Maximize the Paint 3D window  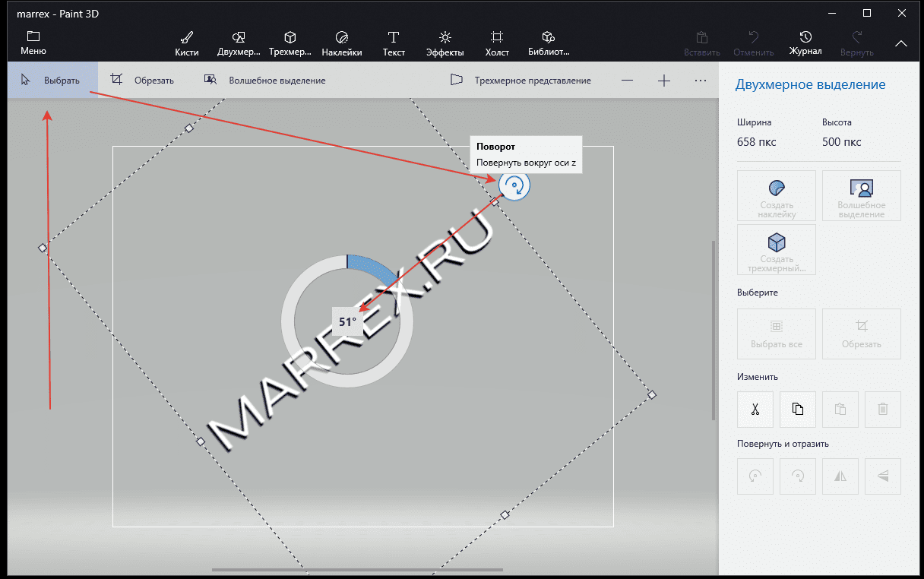click(x=867, y=13)
